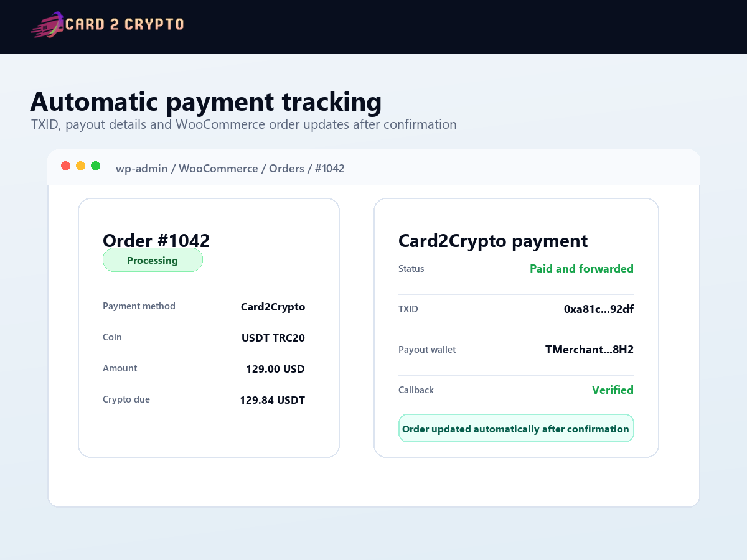Click the Coin label

pyautogui.click(x=112, y=337)
